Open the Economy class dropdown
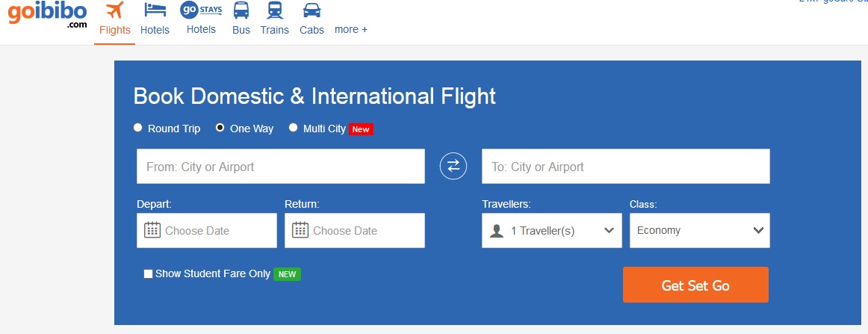Viewport: 868px width, 334px height. coord(700,230)
